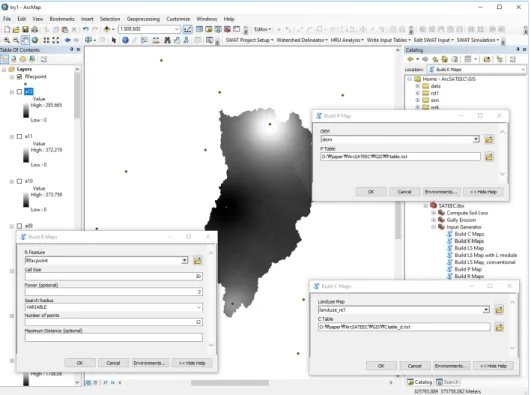Screen dimensions: 531x395
Task: Open browse folder beside R Feature
Action: point(197,260)
